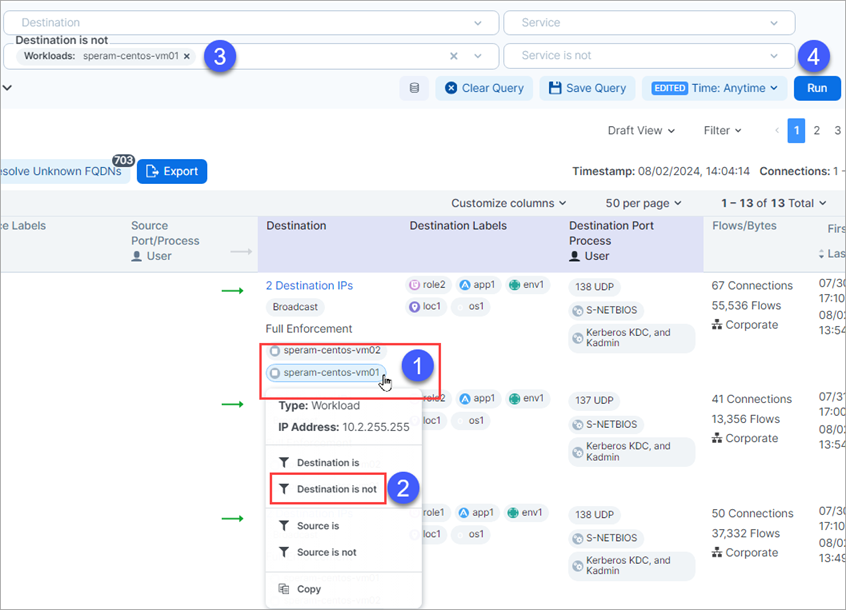Image resolution: width=846 pixels, height=610 pixels.
Task: Click the Run button
Action: pos(817,88)
